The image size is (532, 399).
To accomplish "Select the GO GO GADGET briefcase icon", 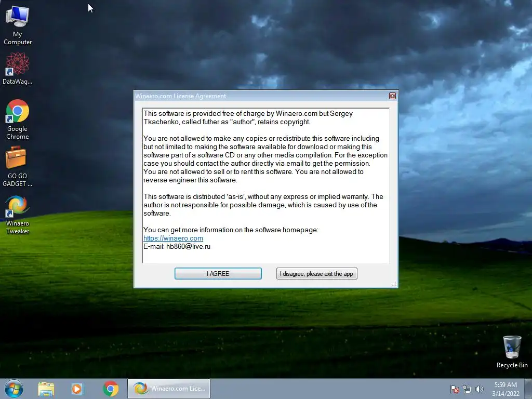I will (x=17, y=167).
